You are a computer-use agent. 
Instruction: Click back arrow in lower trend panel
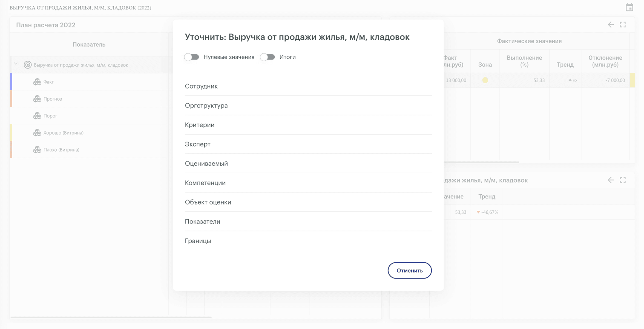[x=611, y=180]
